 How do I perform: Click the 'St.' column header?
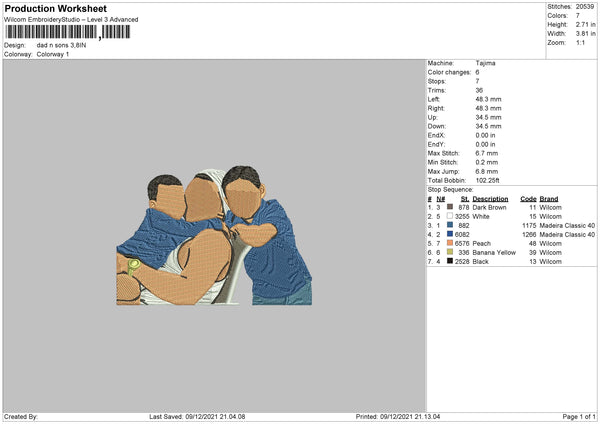coord(465,199)
